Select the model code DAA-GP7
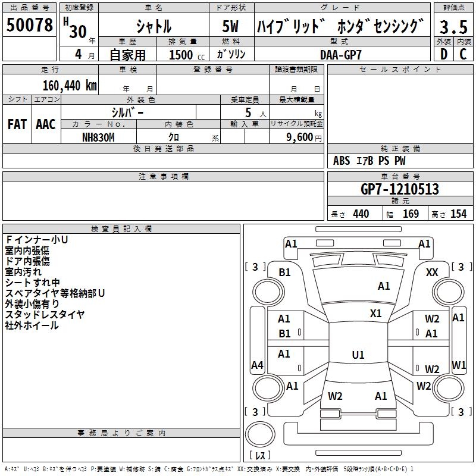The width and height of the screenshot is (476, 476). pos(340,54)
